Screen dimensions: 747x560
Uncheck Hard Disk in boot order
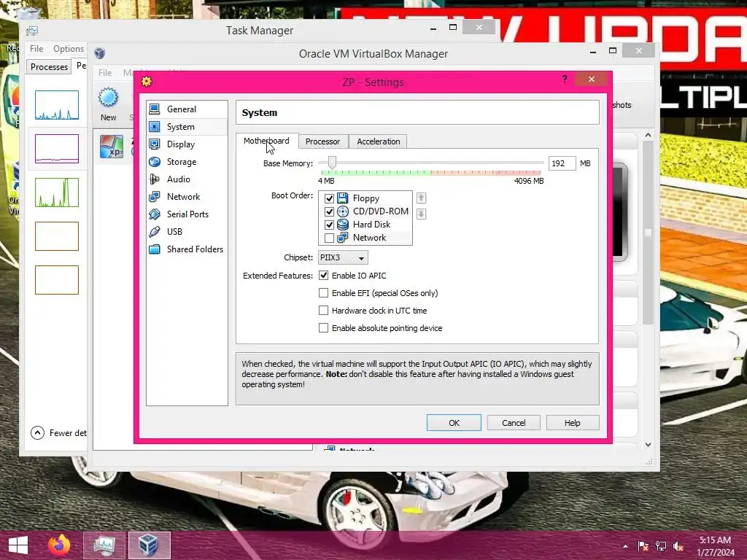[x=329, y=225]
